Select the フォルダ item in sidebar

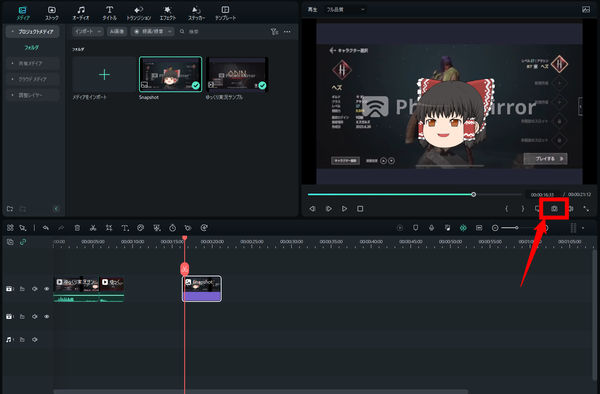coord(31,48)
